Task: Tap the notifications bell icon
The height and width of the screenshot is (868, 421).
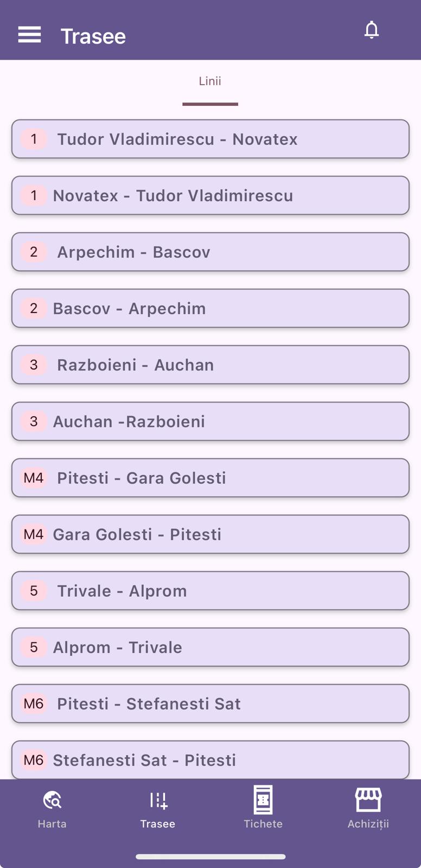Action: click(x=371, y=30)
